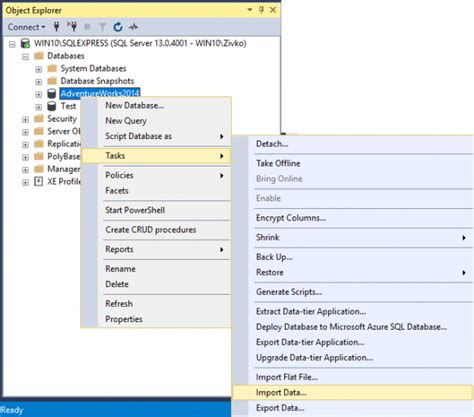This screenshot has height=417, width=474.
Task: Click Deploy Database to Microsoft Azure SQL Database
Action: click(353, 327)
